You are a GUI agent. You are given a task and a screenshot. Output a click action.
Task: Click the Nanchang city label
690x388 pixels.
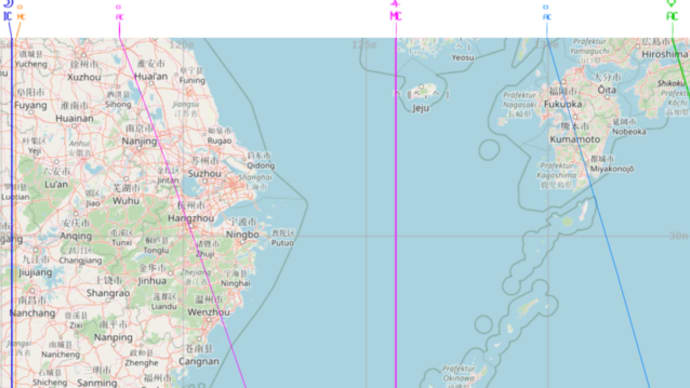(33, 313)
